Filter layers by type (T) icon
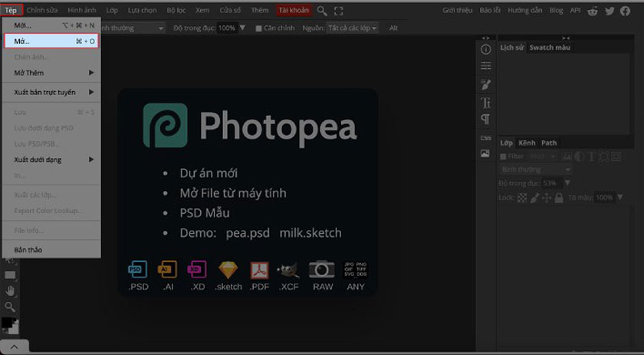 click(x=592, y=156)
